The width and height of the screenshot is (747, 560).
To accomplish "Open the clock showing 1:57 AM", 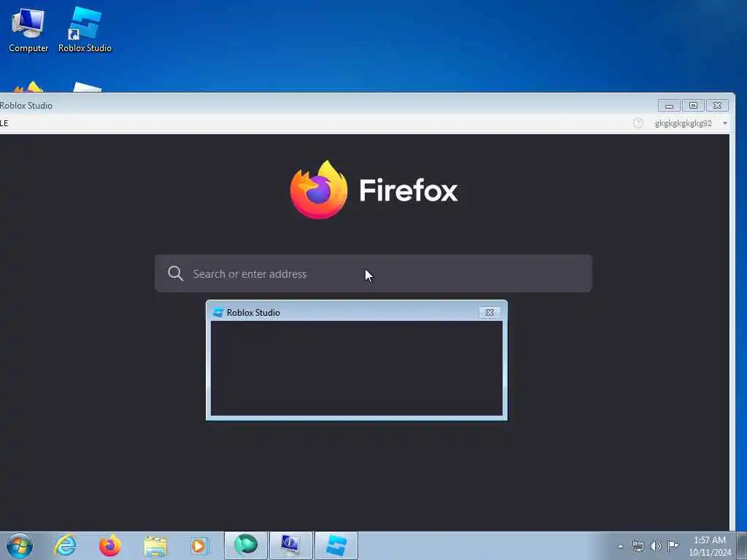I will pyautogui.click(x=709, y=546).
